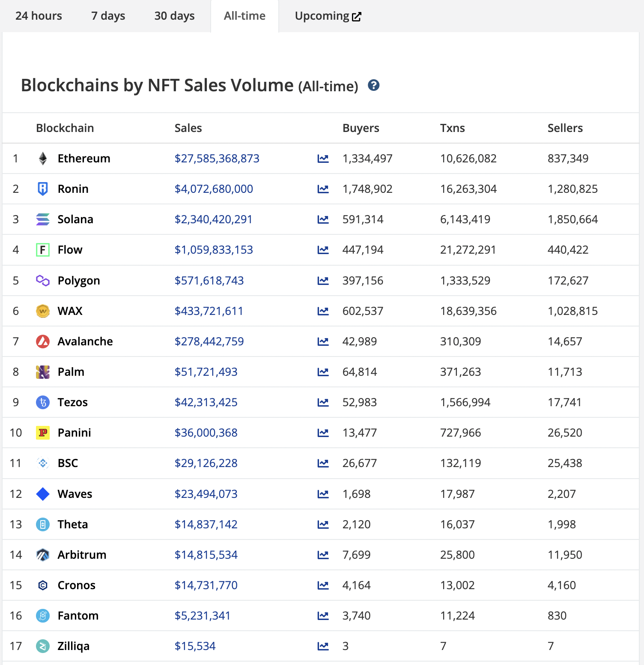Open the chart icon in Polygon row

(323, 281)
